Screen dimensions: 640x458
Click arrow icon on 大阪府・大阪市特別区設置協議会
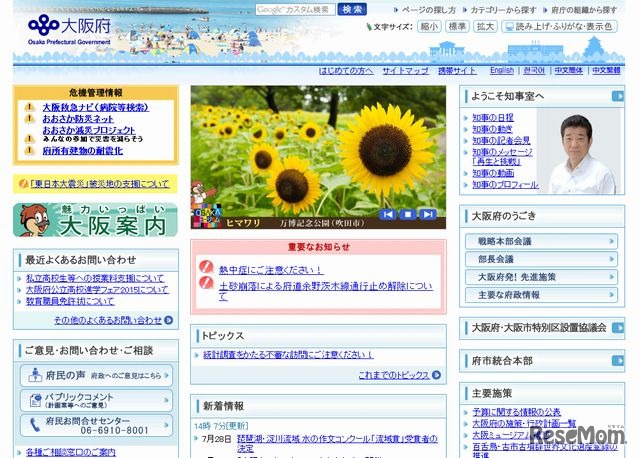click(x=618, y=328)
